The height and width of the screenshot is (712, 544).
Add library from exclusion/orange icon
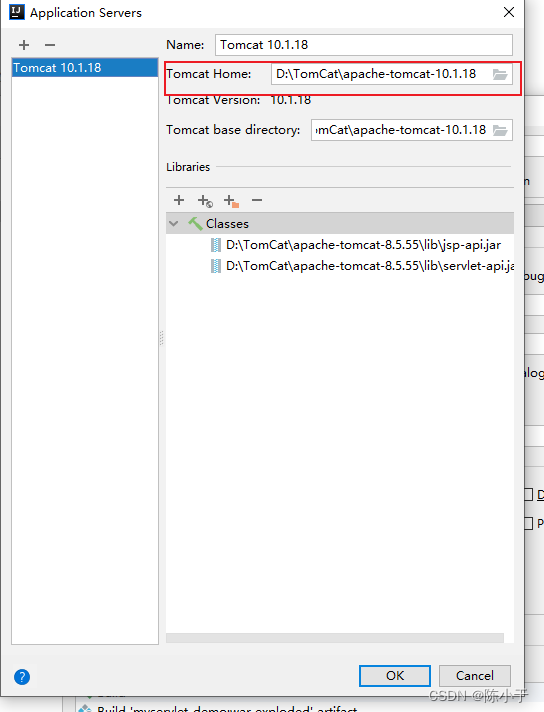(231, 201)
